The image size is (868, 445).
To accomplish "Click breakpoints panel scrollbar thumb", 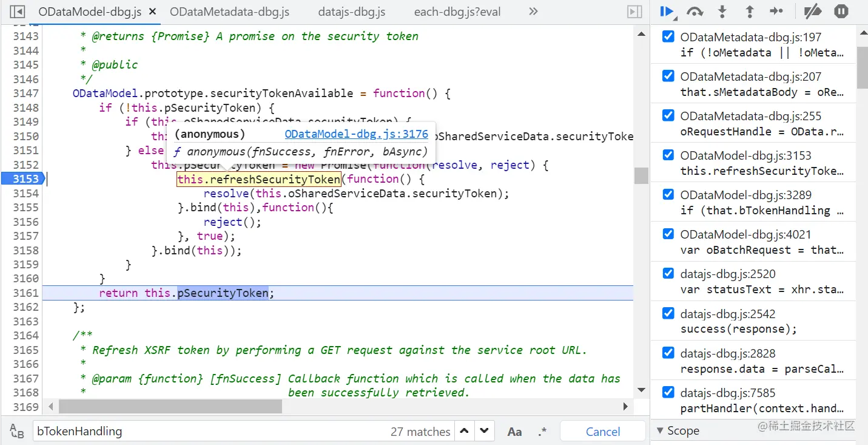I will [x=862, y=67].
